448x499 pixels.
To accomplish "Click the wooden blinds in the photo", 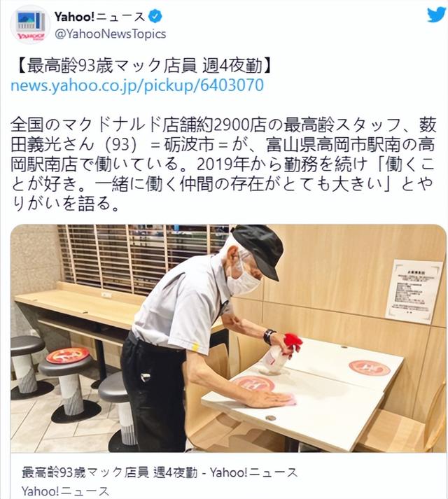I will point(144,258).
